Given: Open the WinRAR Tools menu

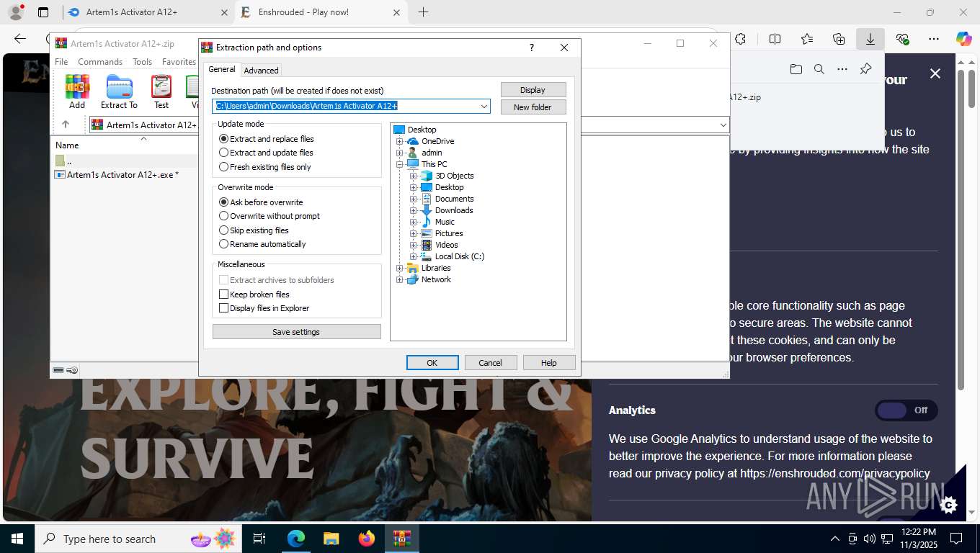Looking at the screenshot, I should 143,62.
